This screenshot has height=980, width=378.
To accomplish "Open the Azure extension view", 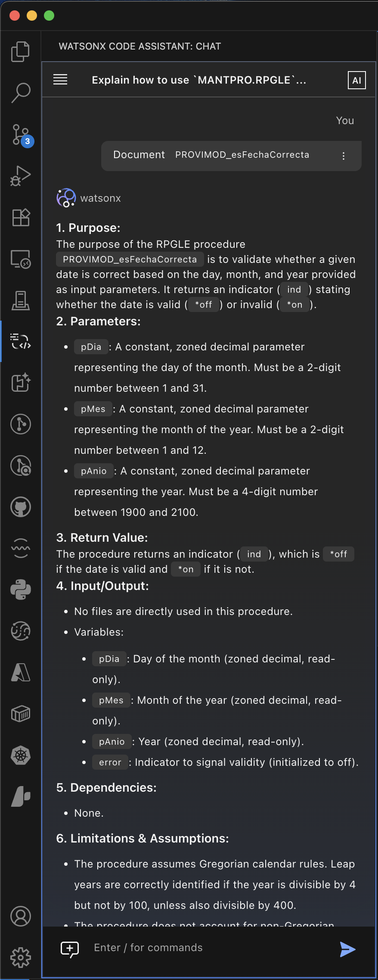I will [x=20, y=672].
